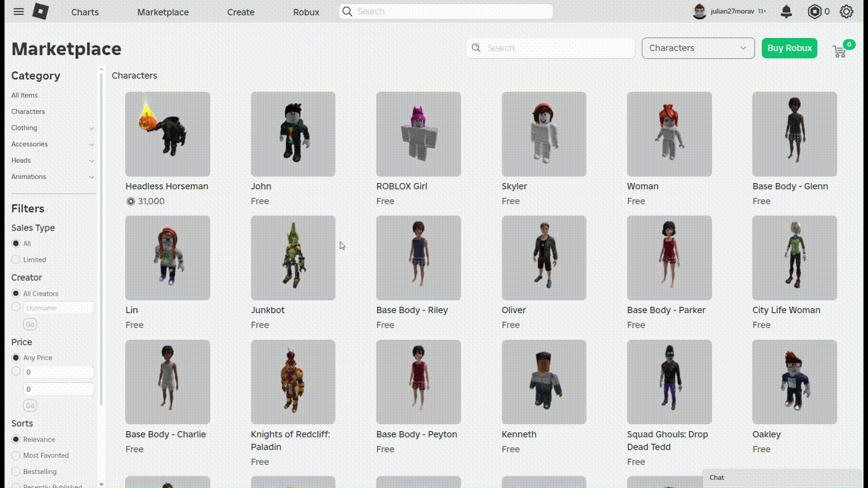Click the magnifier icon in top search bar
The image size is (868, 488).
(x=347, y=12)
